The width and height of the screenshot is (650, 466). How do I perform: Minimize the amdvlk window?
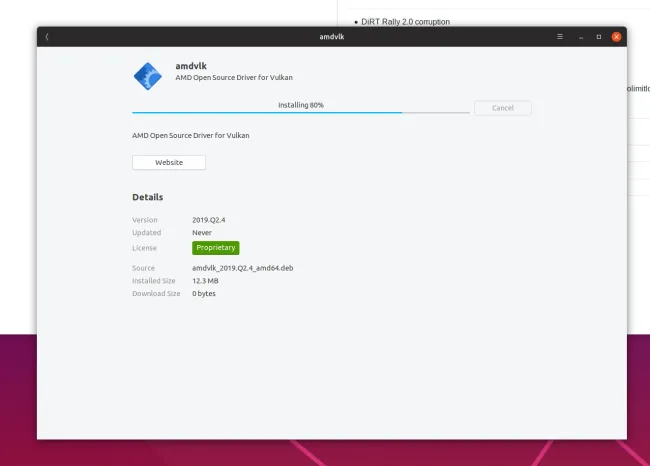point(581,37)
